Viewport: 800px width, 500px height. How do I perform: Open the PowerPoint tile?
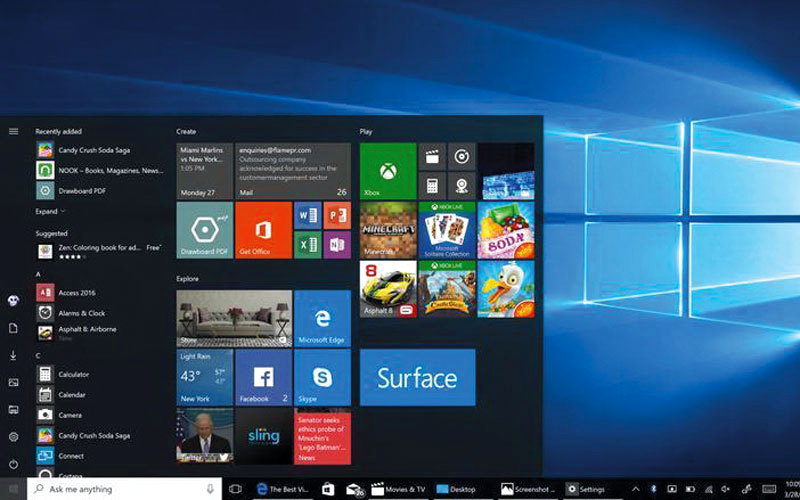(337, 216)
